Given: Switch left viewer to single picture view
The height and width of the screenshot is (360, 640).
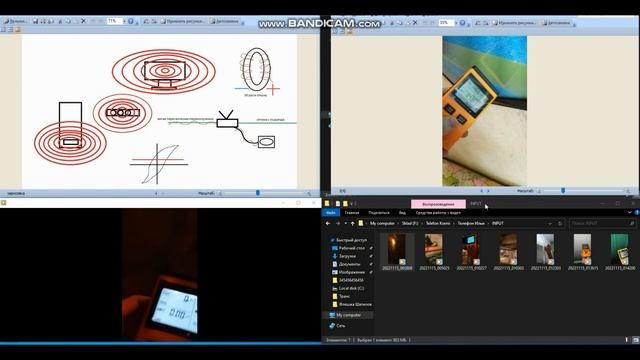Looking at the screenshot, I should click(18, 30).
